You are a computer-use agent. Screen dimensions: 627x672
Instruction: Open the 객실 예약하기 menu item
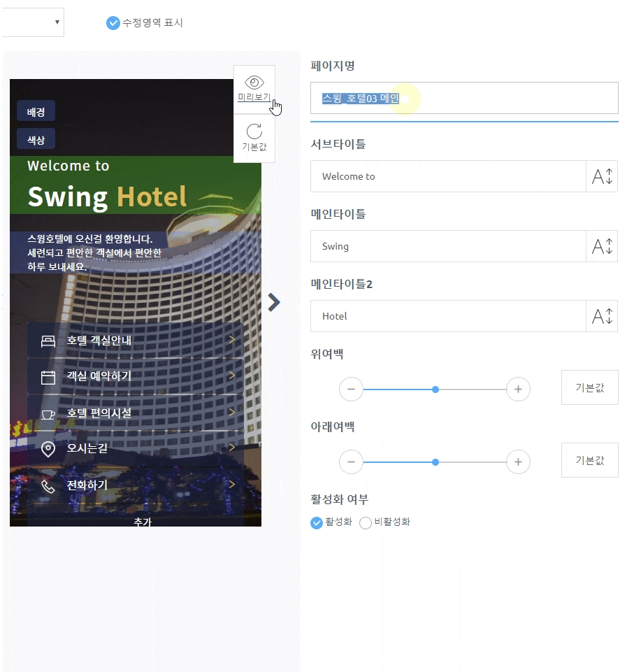click(135, 377)
